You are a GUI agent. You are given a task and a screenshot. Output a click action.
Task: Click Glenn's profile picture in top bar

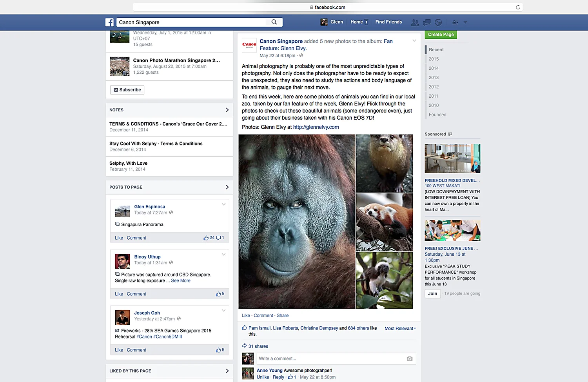pyautogui.click(x=324, y=22)
